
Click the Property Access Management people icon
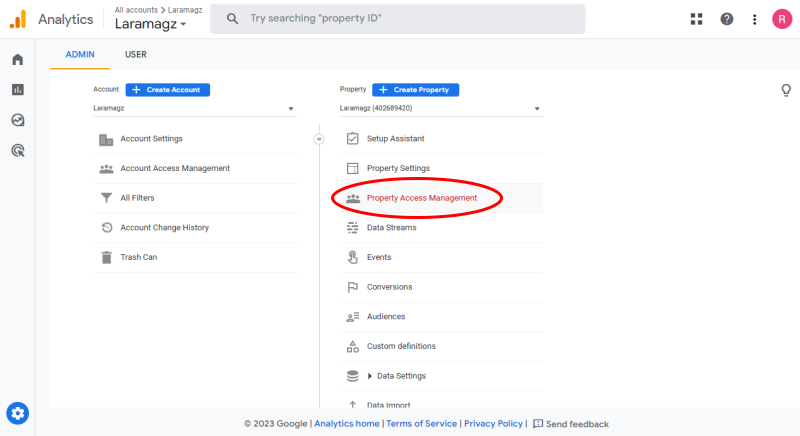click(353, 198)
